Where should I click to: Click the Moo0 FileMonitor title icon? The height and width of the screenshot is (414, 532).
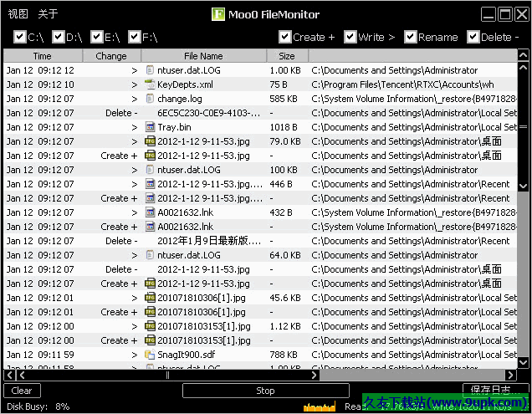pos(218,14)
